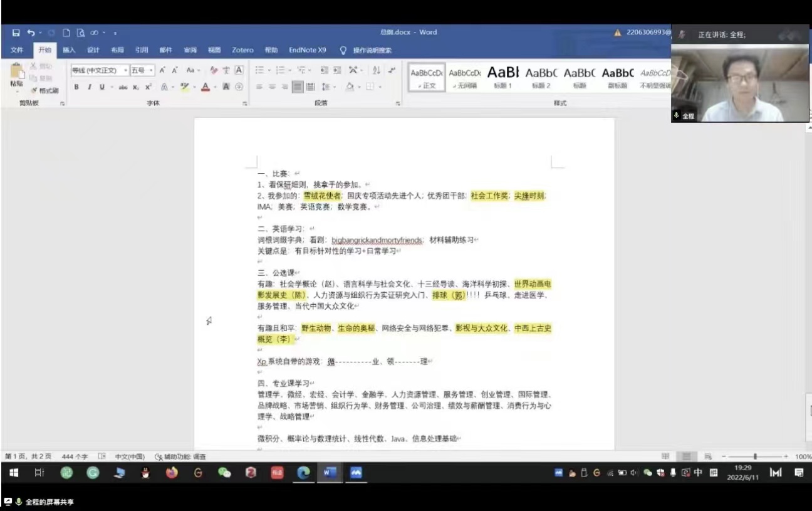Click the Undo arrow icon
The height and width of the screenshot is (511, 812).
(x=31, y=33)
